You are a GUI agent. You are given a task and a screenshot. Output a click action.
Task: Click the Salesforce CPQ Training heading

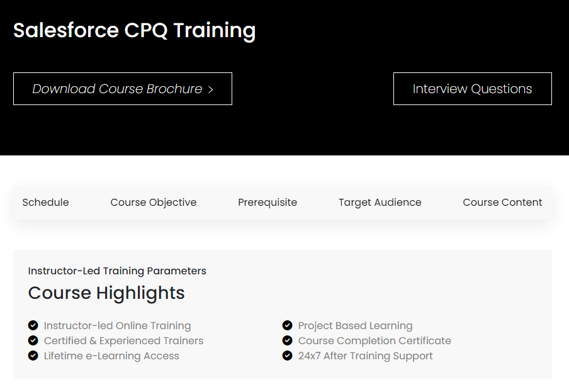tap(134, 30)
